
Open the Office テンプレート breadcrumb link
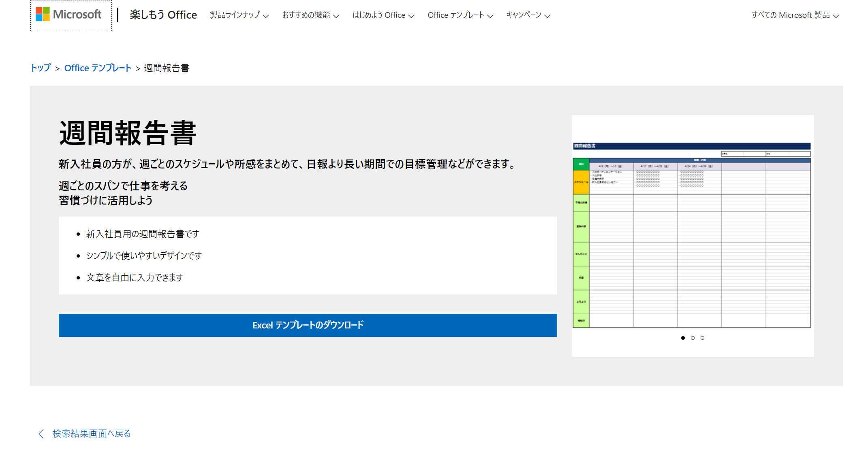[98, 68]
